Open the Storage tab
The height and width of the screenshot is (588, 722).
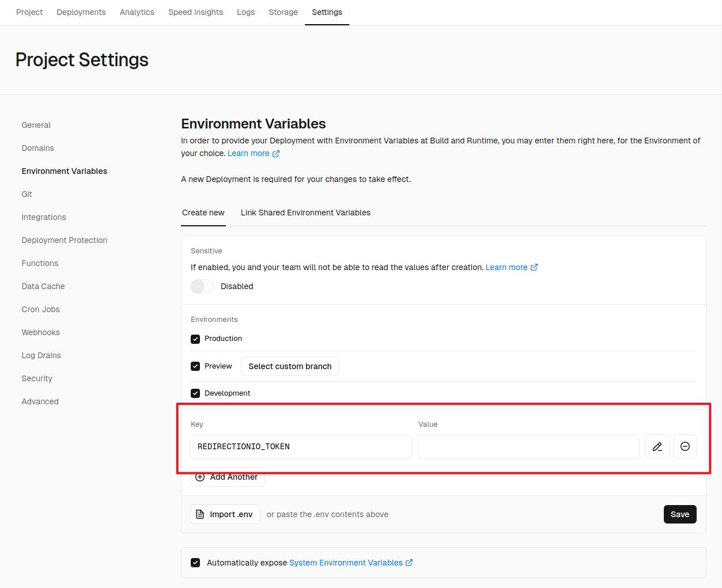pyautogui.click(x=283, y=12)
